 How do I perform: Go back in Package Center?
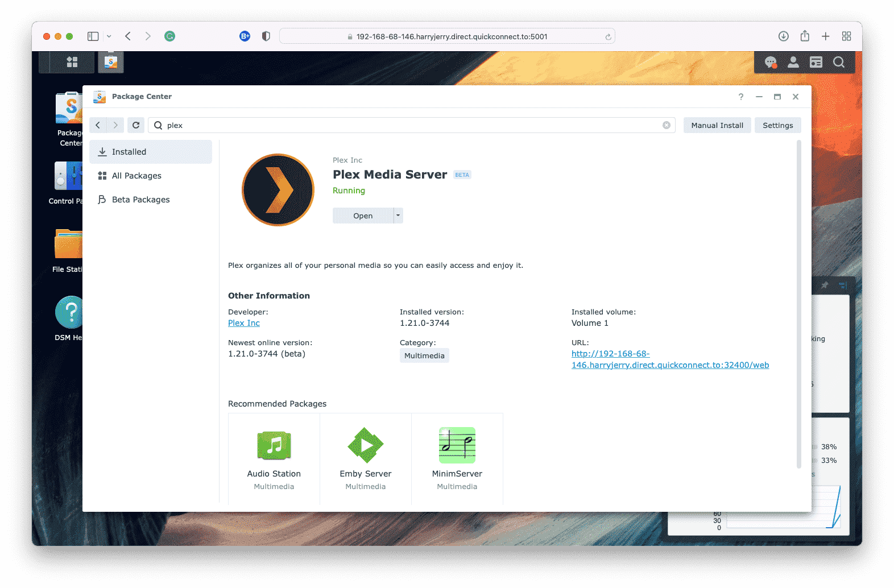(x=98, y=125)
